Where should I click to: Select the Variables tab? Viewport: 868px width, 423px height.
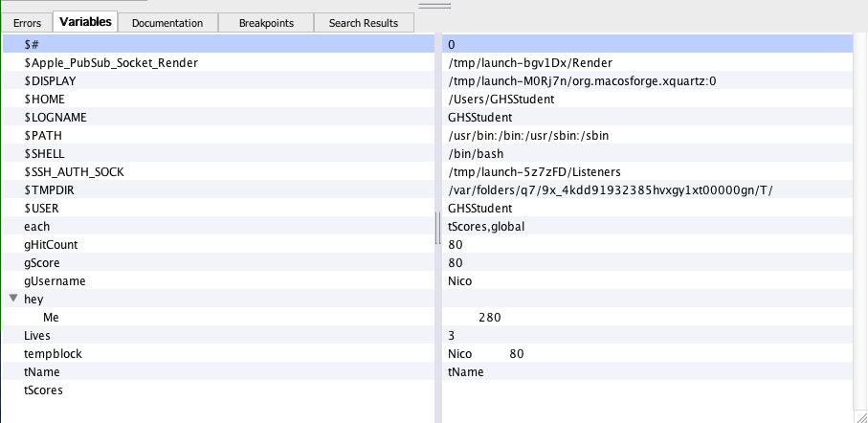pyautogui.click(x=85, y=22)
